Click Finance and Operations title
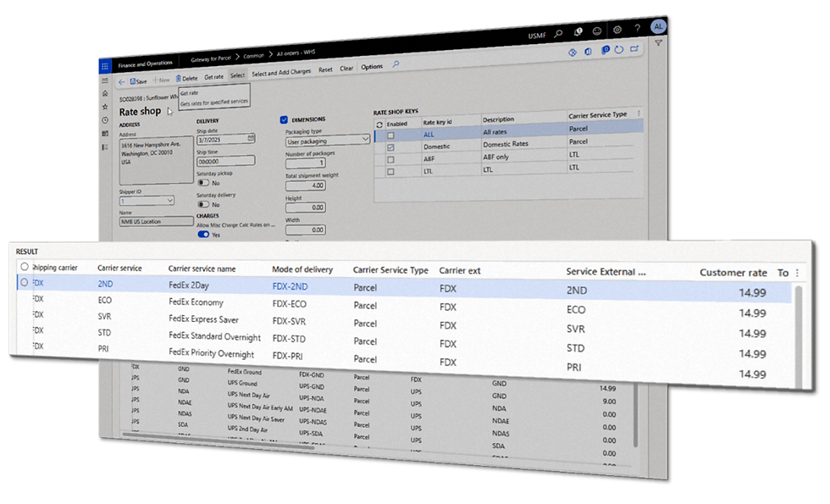 145,64
